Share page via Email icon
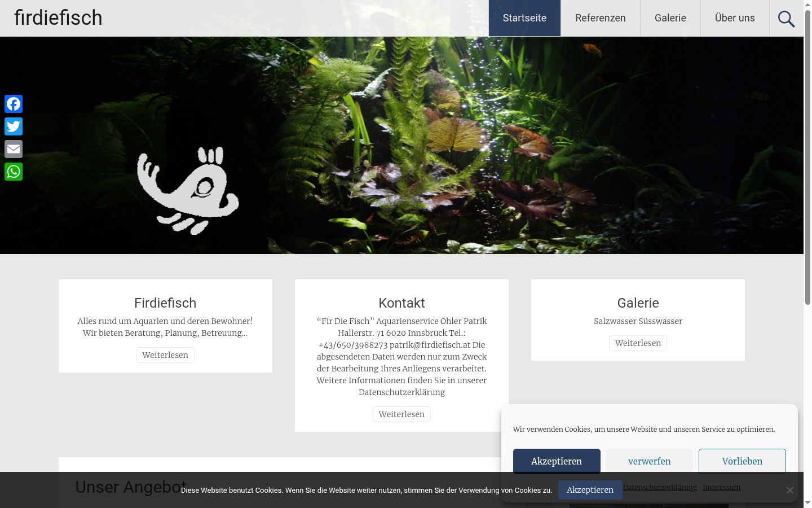Viewport: 812px width, 508px height. tap(14, 149)
